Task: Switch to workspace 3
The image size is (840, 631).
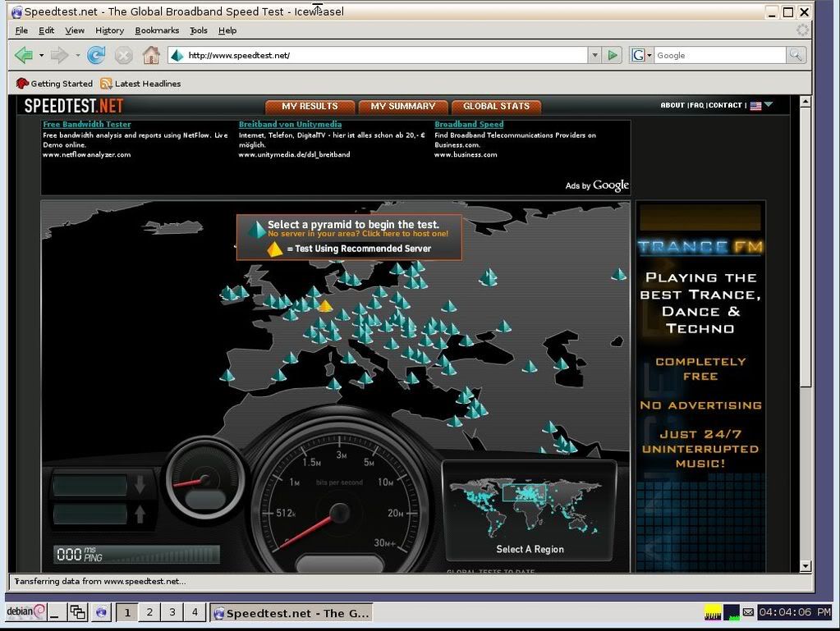Action: (172, 612)
